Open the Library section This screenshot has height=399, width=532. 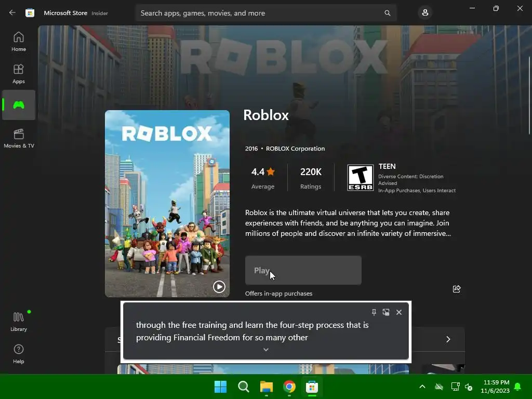point(19,322)
